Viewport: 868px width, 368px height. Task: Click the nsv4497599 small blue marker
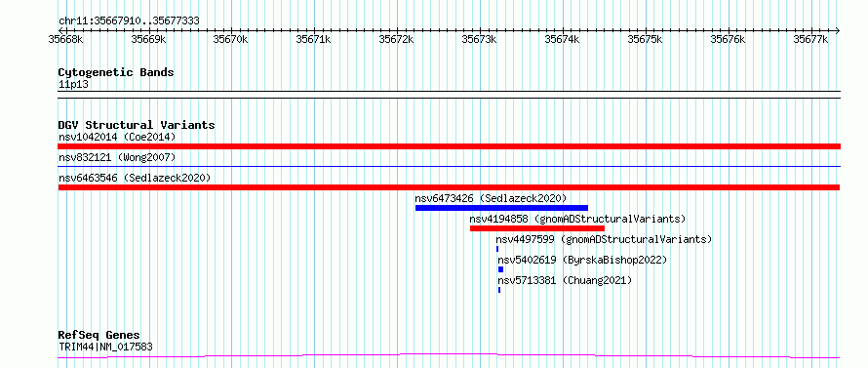point(497,249)
